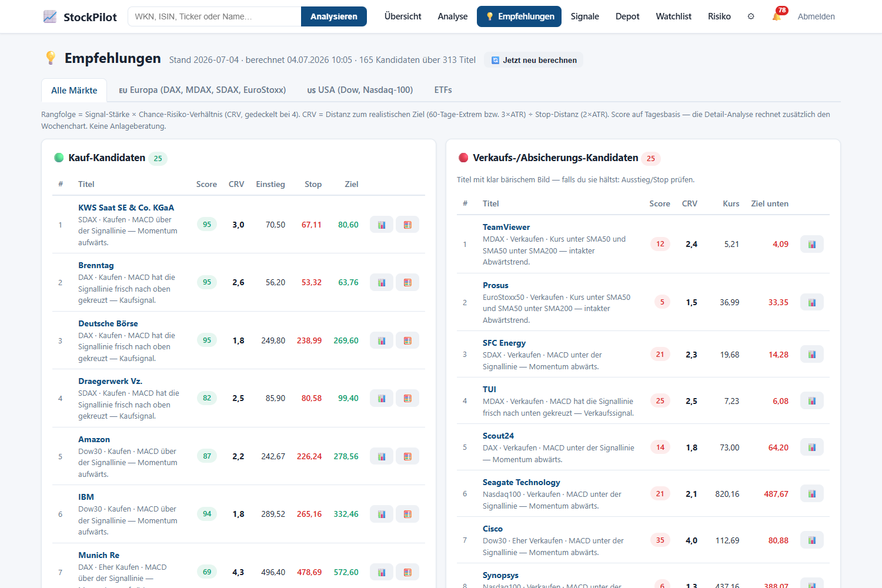Image resolution: width=882 pixels, height=588 pixels.
Task: Open the chart analysis for TeamViewer
Action: [812, 244]
